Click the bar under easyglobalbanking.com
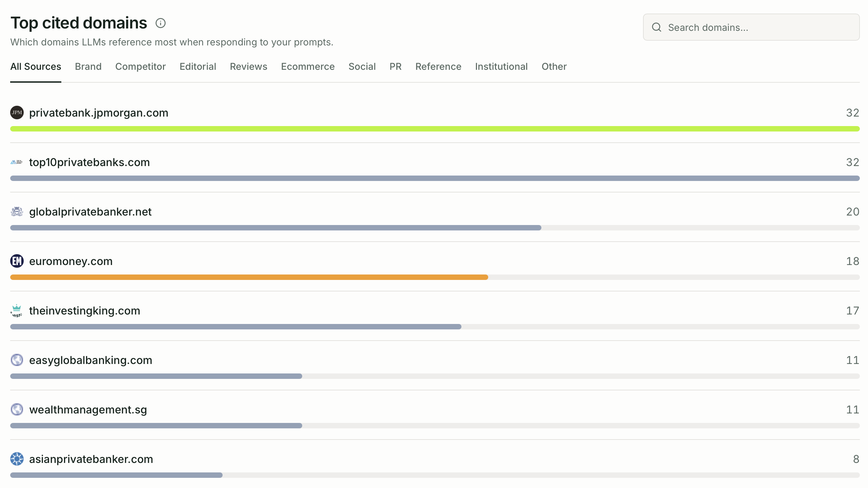868x488 pixels. (156, 376)
